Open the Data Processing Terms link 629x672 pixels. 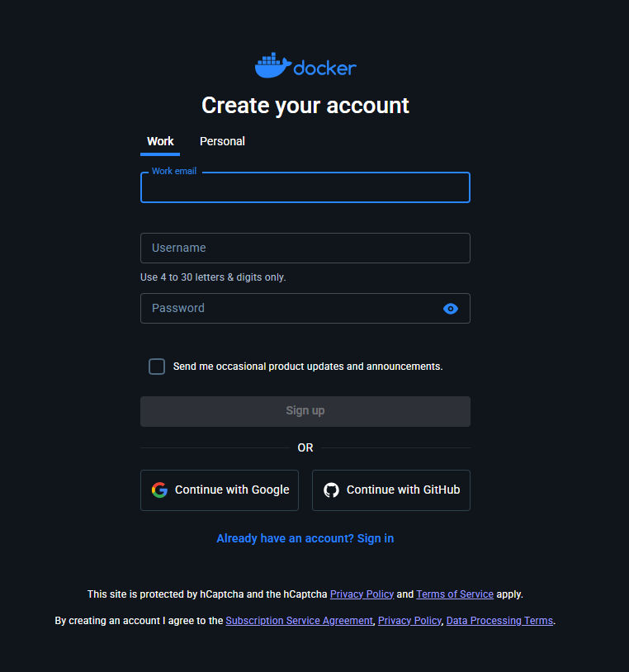click(499, 621)
